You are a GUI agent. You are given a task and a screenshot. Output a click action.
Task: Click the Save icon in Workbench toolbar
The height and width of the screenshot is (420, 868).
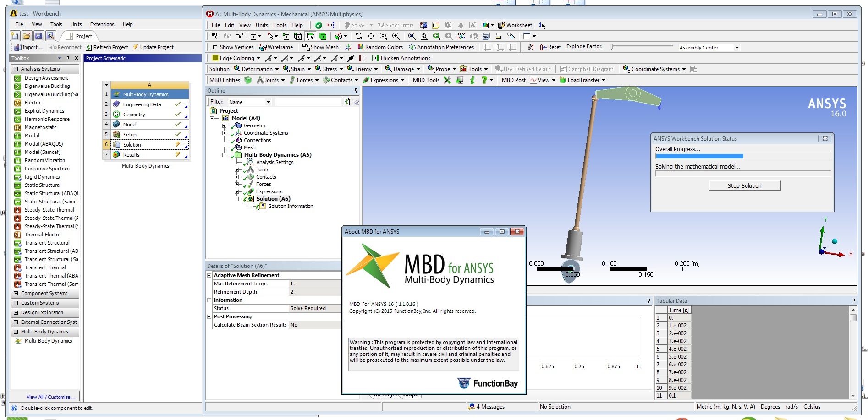click(x=38, y=36)
